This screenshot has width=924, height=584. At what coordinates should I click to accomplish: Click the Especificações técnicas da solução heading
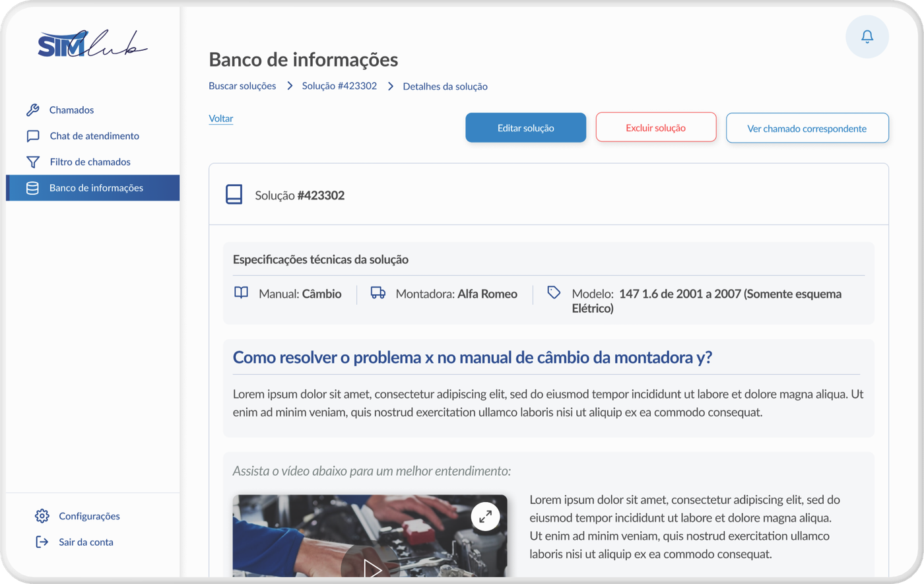click(321, 259)
